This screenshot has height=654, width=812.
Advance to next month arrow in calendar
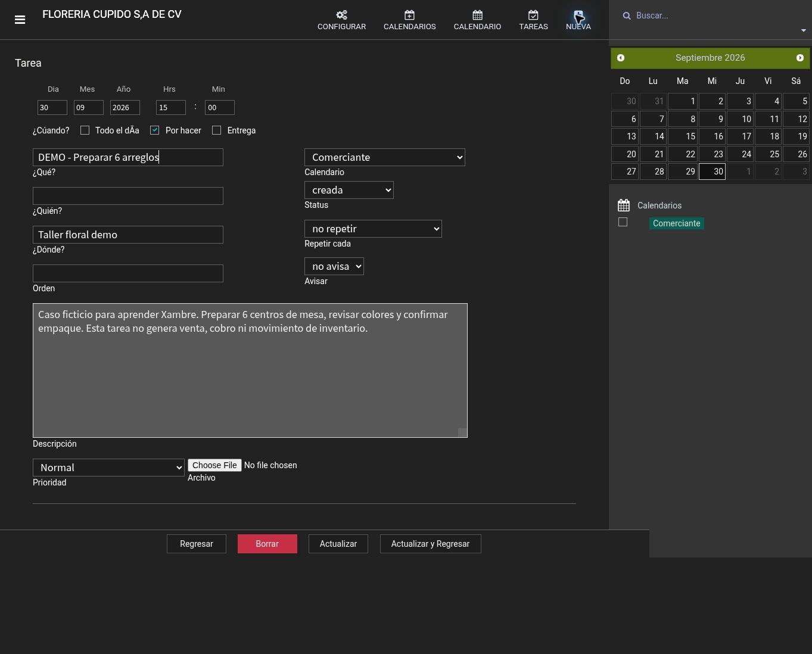point(800,58)
